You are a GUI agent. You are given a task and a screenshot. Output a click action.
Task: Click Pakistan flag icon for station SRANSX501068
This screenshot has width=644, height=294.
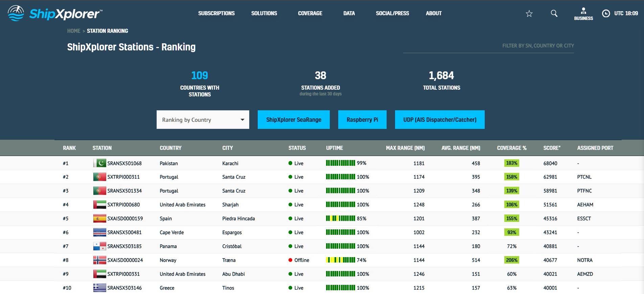tap(99, 163)
